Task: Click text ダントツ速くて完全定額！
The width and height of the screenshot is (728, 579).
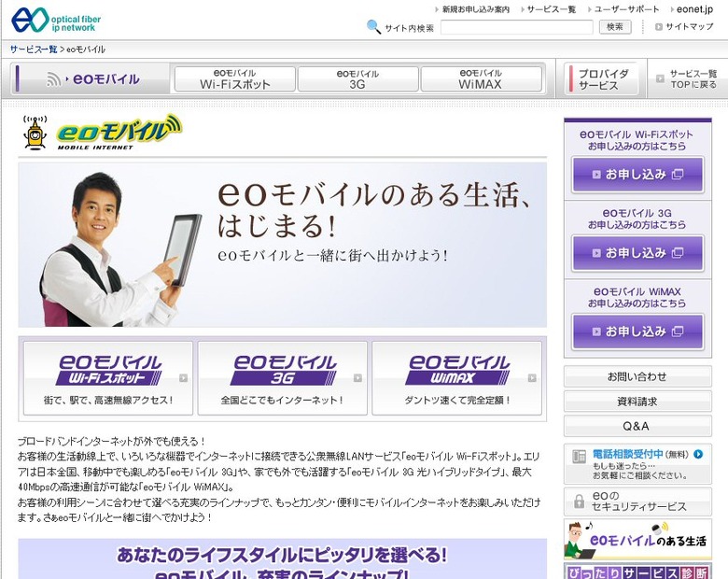Action: tap(457, 400)
